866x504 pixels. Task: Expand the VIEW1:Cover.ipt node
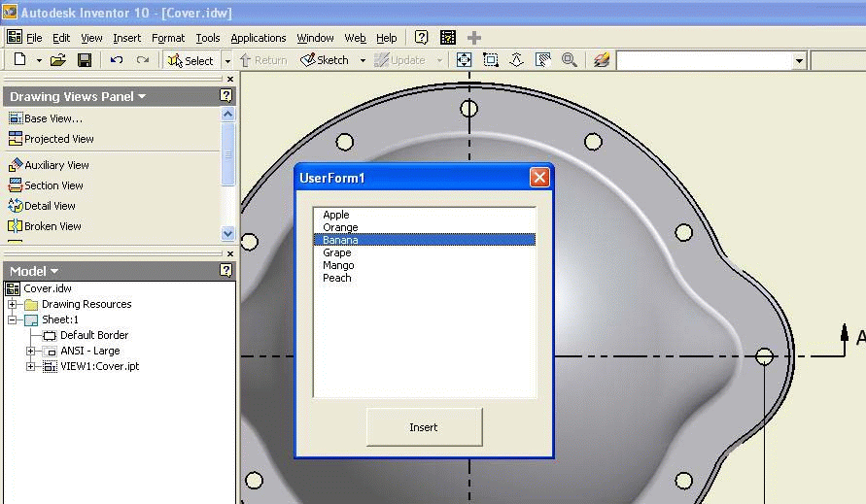31,366
